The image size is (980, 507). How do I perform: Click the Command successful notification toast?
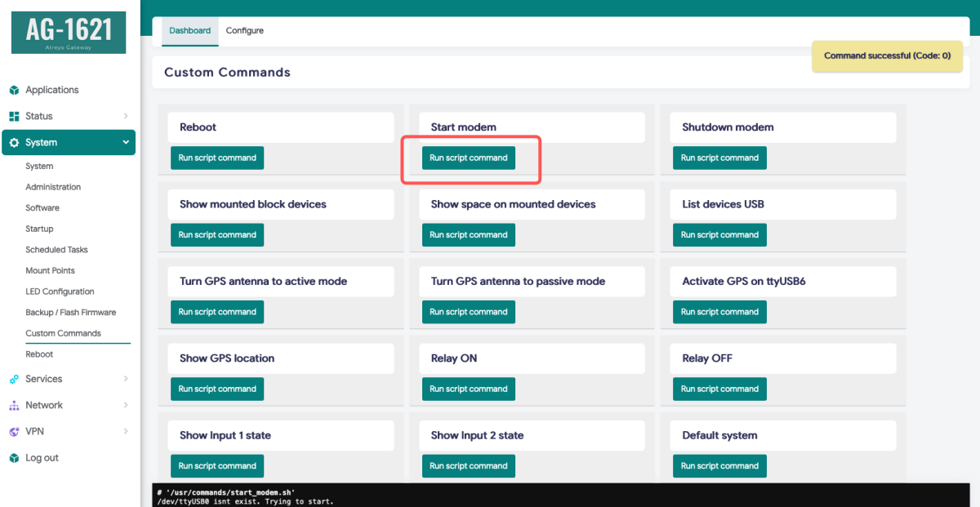(x=888, y=56)
